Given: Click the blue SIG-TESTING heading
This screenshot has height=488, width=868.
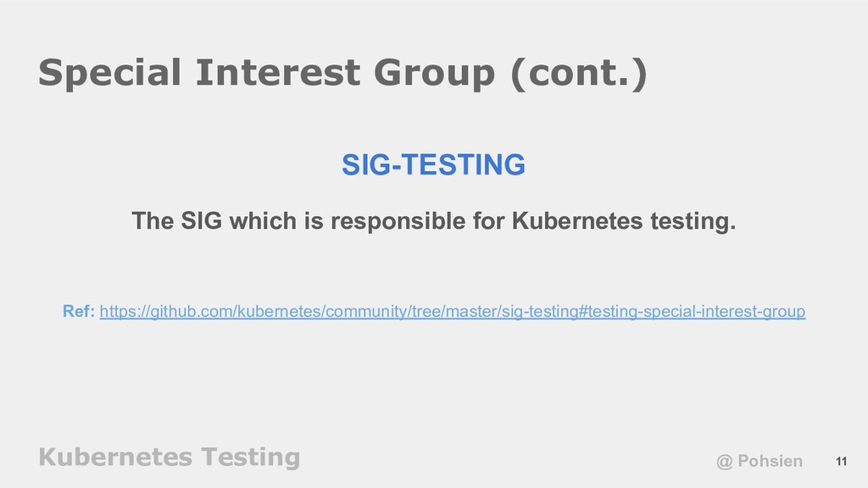Looking at the screenshot, I should [433, 164].
